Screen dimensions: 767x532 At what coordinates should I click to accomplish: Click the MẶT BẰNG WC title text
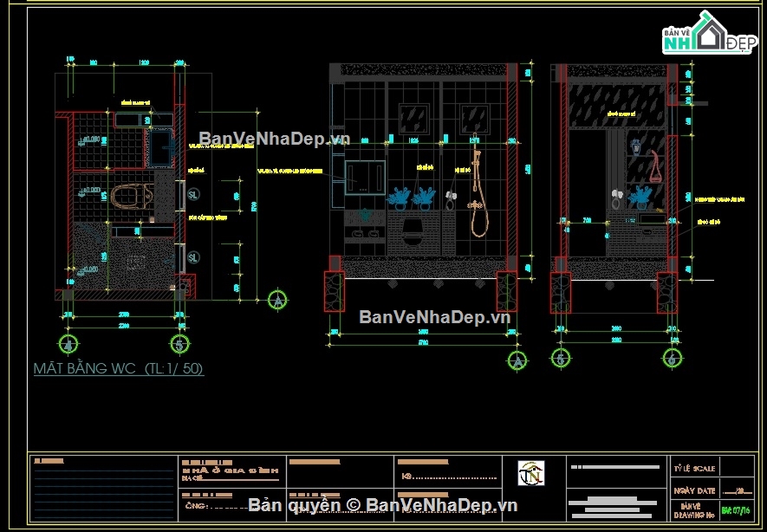click(x=119, y=368)
